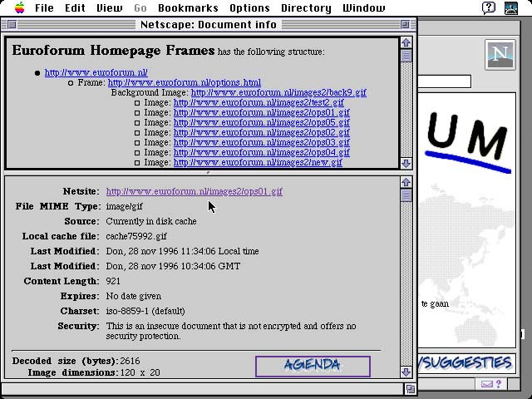Open the ops02.gif image link
532x399 pixels.
(x=261, y=132)
